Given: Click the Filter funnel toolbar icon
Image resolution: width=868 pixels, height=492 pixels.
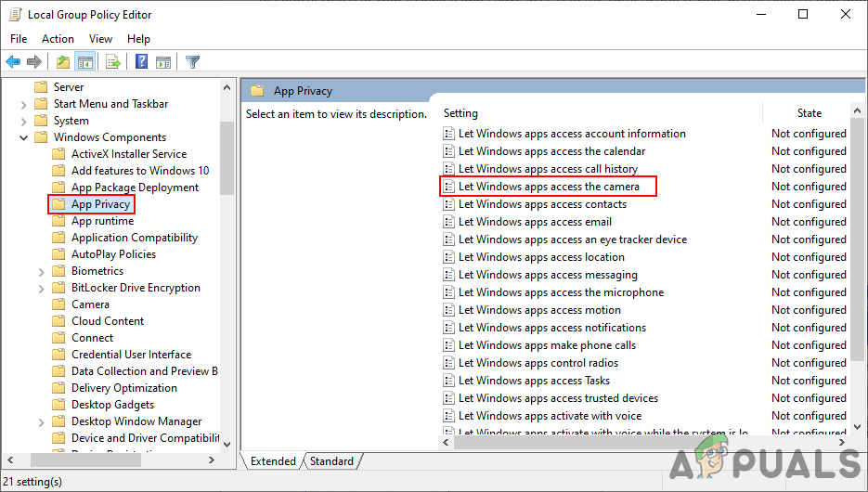Looking at the screenshot, I should click(x=193, y=62).
